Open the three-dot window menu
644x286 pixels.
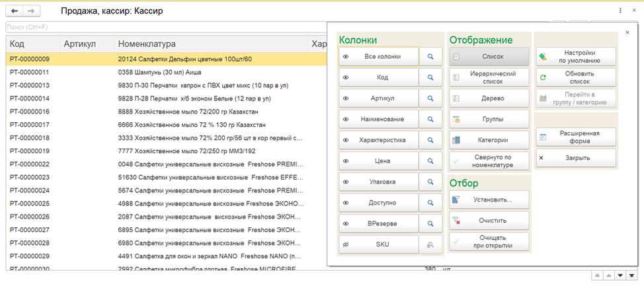tap(620, 11)
